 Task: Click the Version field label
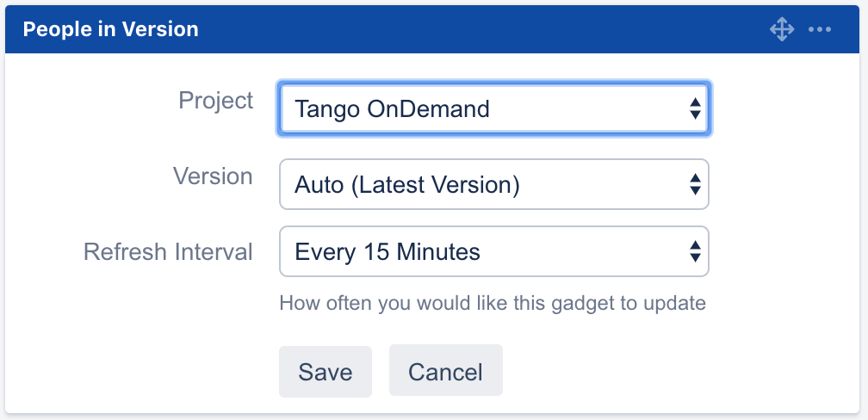tap(213, 176)
